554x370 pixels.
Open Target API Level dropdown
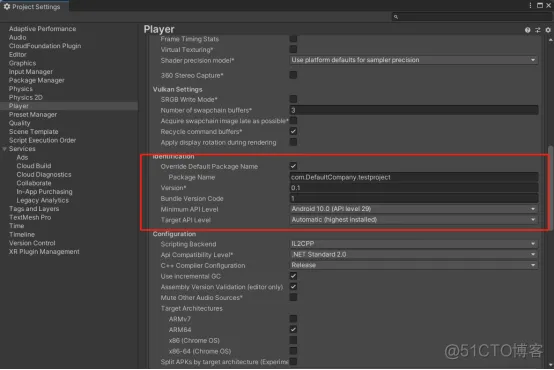[414, 220]
